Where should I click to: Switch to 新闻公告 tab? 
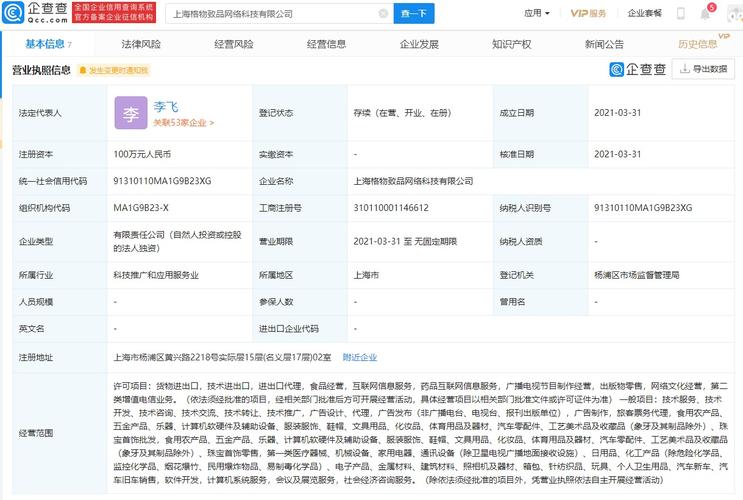pos(604,44)
